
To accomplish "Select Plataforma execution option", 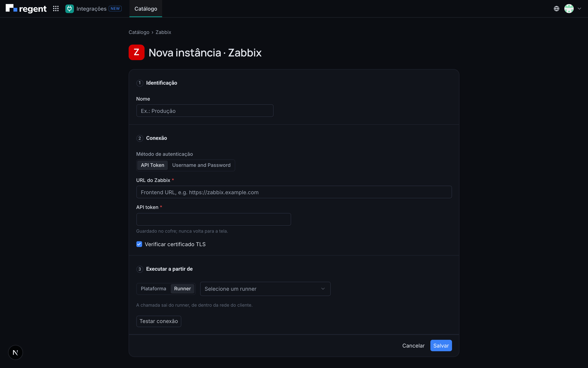I will click(x=154, y=289).
